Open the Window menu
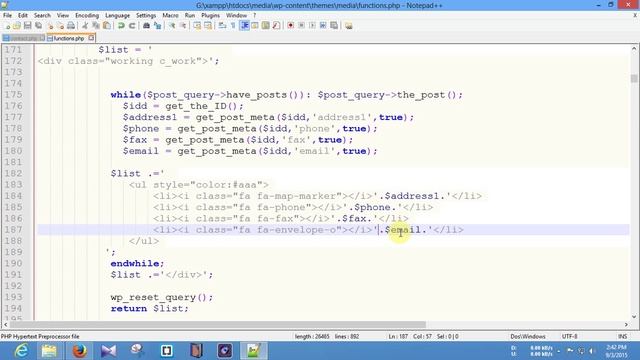Image resolution: width=640 pixels, height=360 pixels. tap(236, 16)
